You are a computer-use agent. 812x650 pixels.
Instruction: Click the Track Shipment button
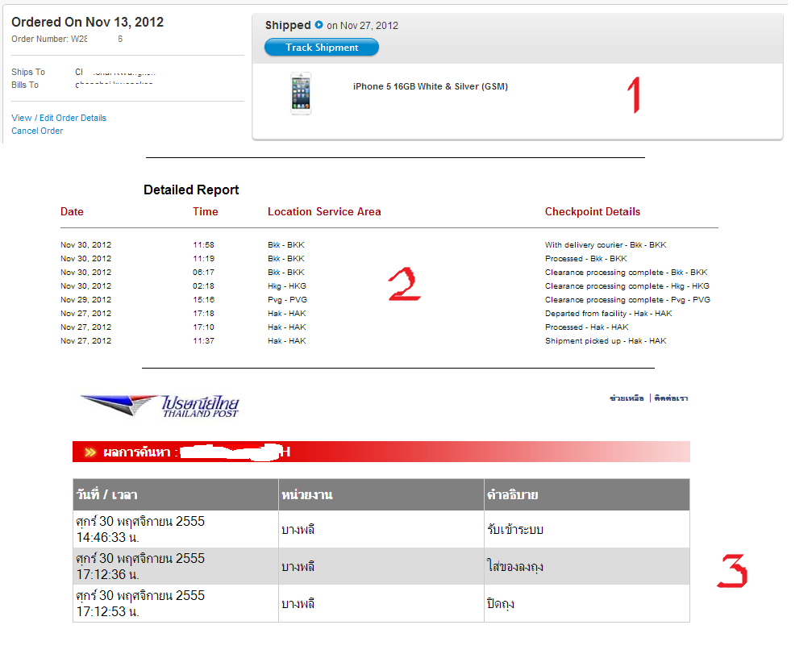(322, 47)
